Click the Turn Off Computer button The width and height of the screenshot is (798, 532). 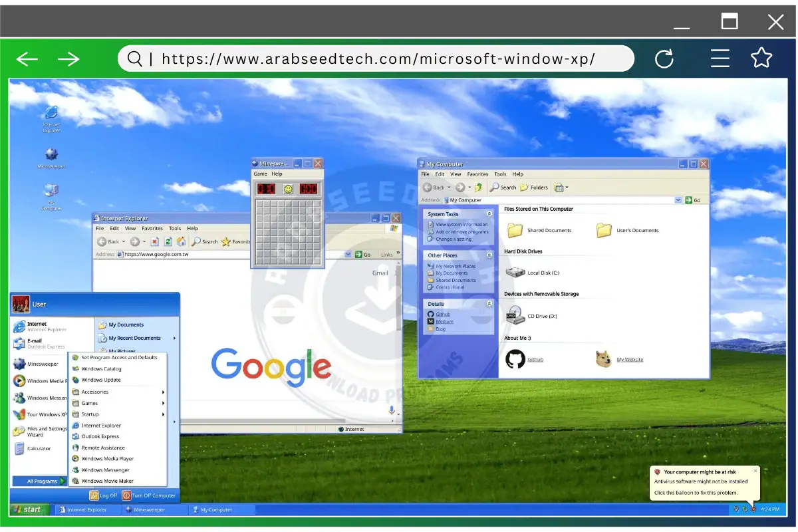pos(149,495)
